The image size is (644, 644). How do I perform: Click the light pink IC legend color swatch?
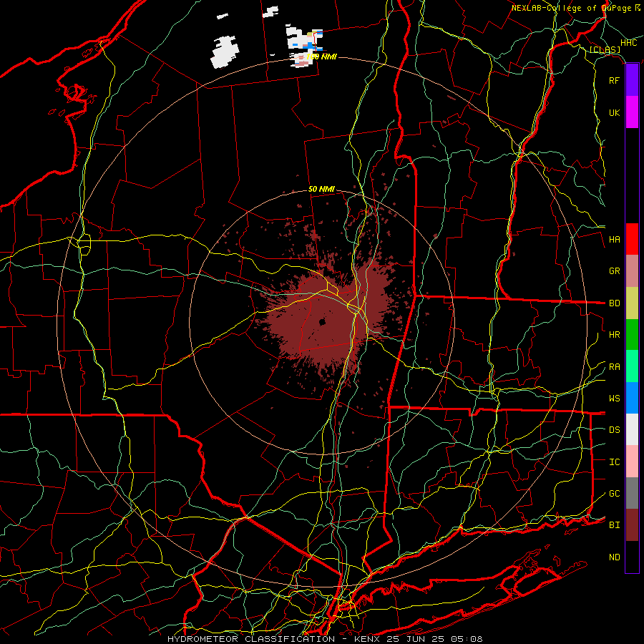click(632, 462)
